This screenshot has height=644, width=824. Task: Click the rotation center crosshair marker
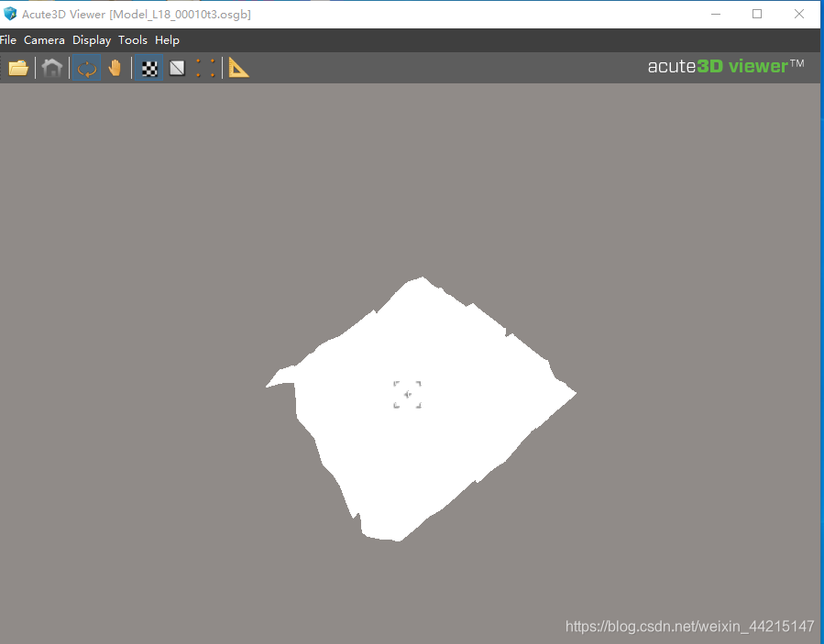[407, 395]
